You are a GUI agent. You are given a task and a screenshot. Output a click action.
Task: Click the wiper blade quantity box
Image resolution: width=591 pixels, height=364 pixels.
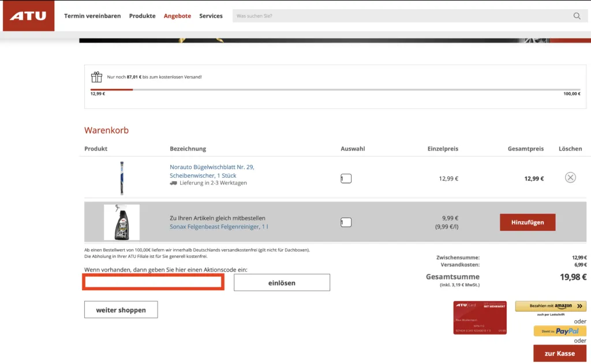pyautogui.click(x=346, y=179)
